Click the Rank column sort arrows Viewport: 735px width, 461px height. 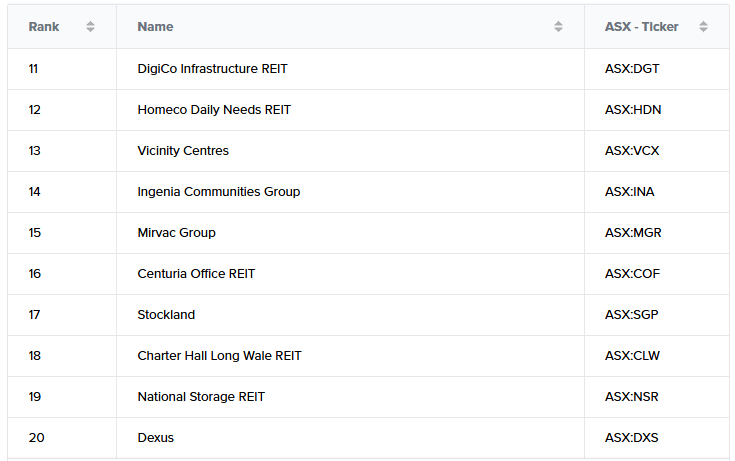tap(90, 27)
